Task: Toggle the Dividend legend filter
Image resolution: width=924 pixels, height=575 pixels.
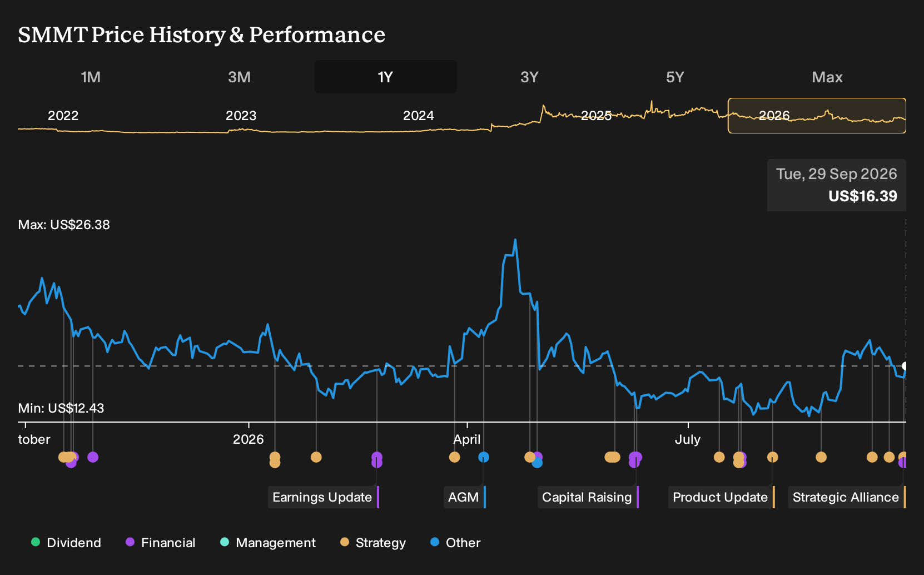Action: pos(66,543)
